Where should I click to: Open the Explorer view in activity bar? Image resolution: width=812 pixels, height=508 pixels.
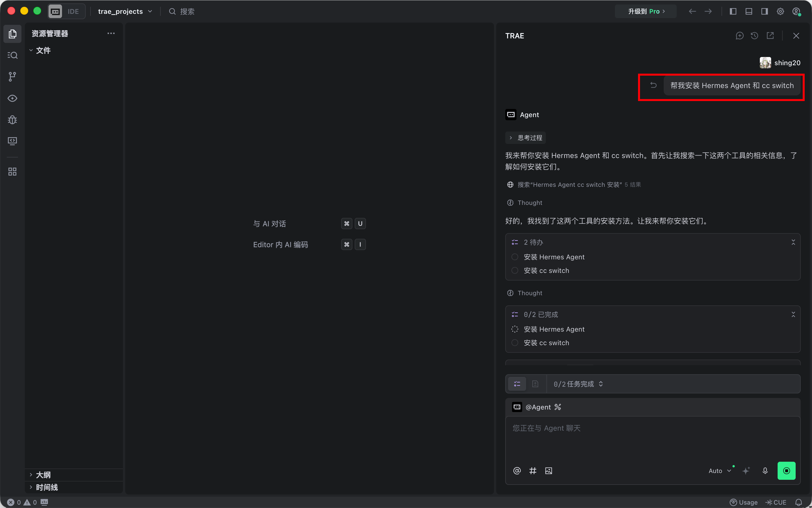12,34
